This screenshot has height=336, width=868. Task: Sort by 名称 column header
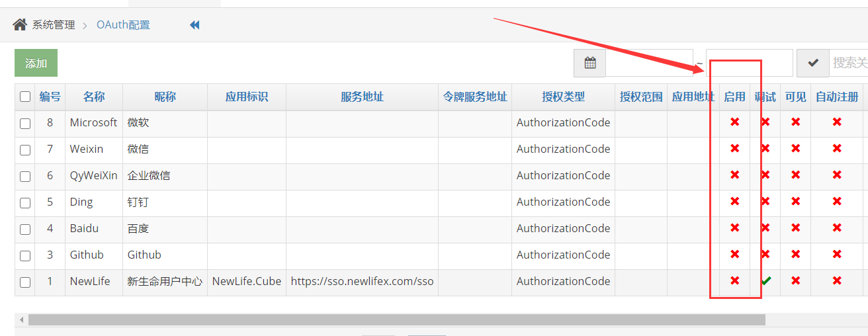(x=94, y=97)
